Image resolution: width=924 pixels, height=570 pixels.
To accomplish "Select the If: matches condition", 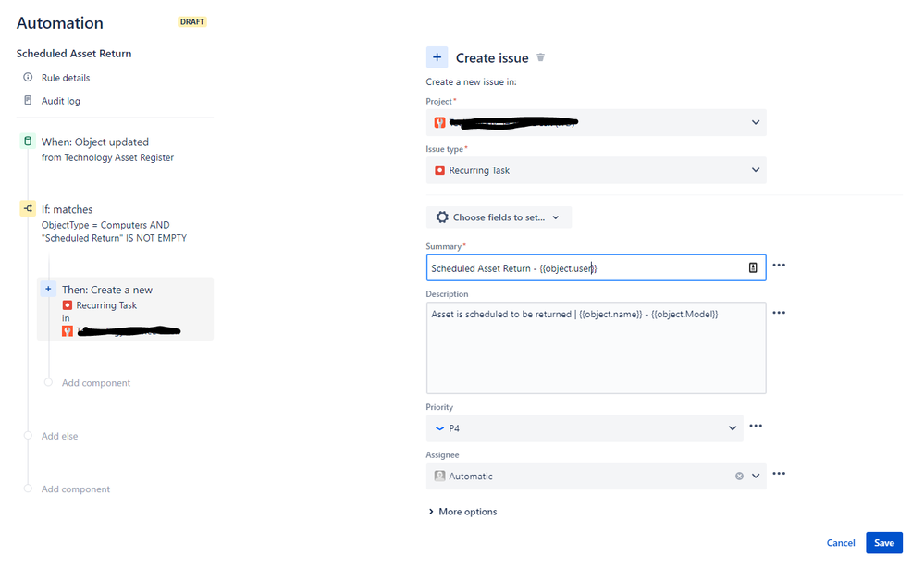I will coord(67,209).
